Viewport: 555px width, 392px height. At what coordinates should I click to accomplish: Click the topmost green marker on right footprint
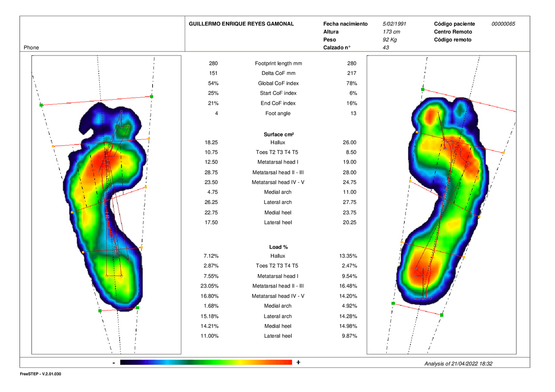pos(422,89)
